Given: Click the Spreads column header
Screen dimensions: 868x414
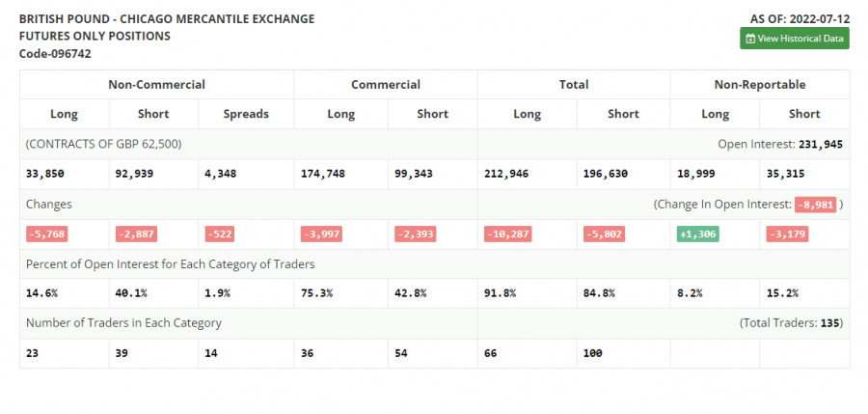Looking at the screenshot, I should tap(245, 114).
